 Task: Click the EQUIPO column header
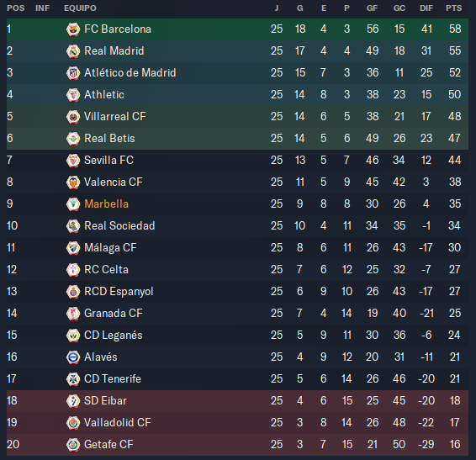[x=80, y=8]
